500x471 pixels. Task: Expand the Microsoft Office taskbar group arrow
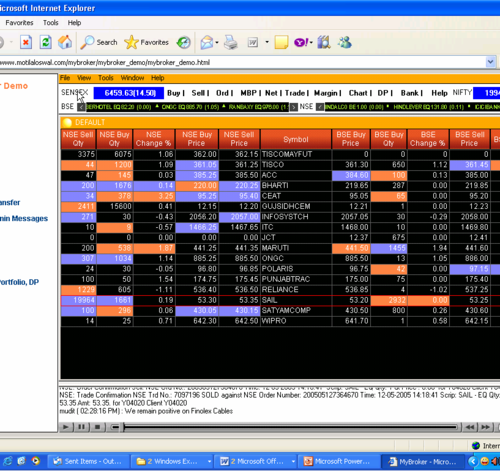(293, 462)
